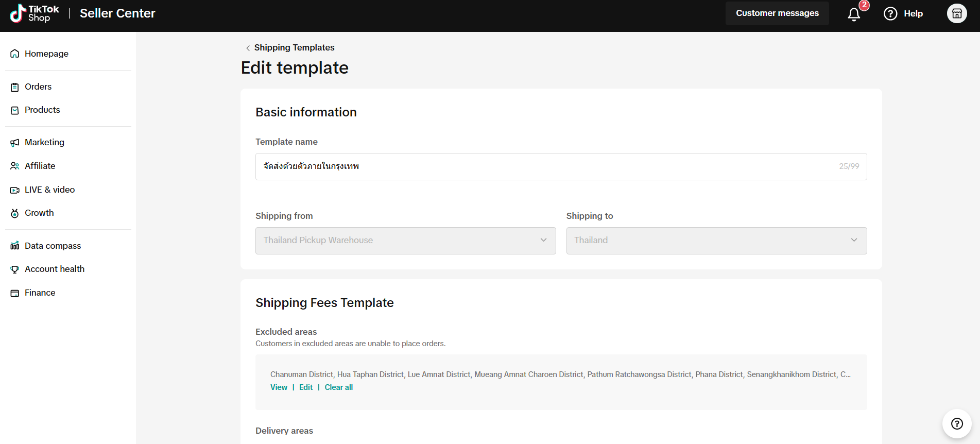
Task: Edit the excluded areas
Action: pyautogui.click(x=306, y=387)
